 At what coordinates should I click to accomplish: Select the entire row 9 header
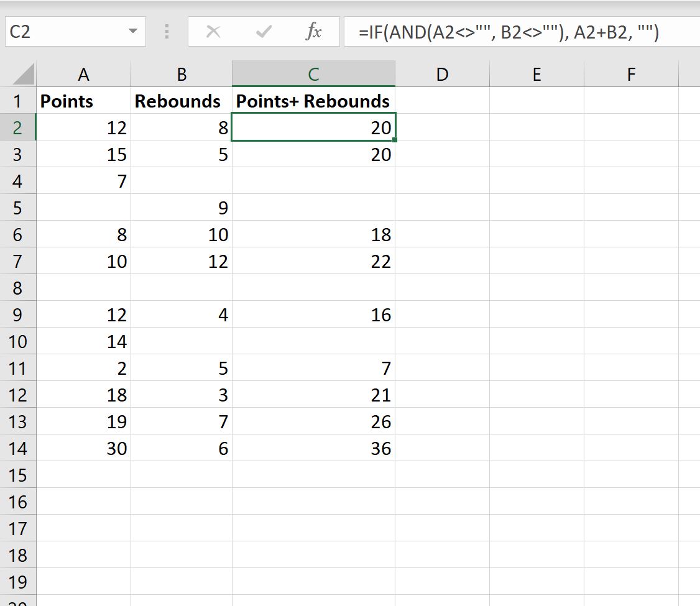click(19, 314)
